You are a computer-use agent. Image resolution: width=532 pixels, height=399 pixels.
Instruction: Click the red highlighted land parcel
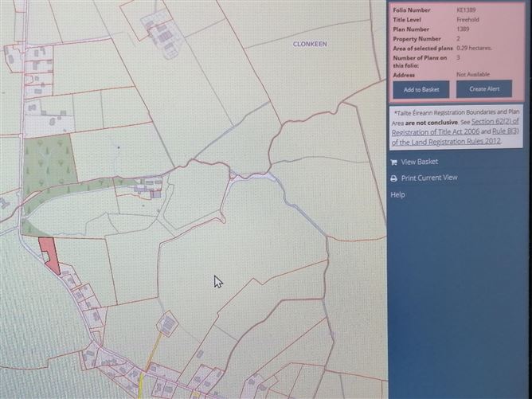coord(50,253)
